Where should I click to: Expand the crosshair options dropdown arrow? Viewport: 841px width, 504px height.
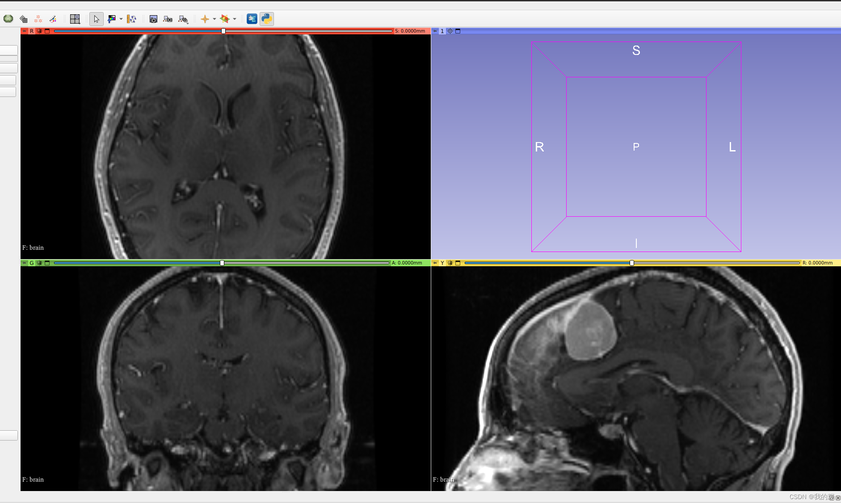coord(214,19)
